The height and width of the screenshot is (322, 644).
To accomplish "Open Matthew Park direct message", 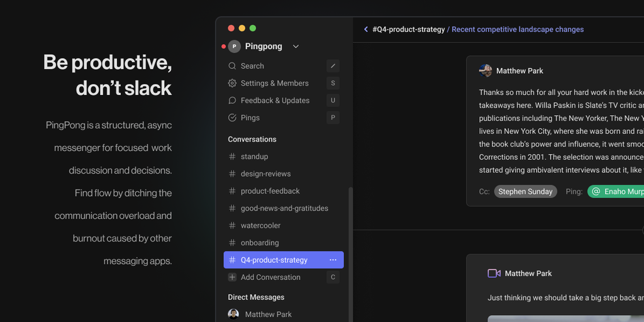I will pyautogui.click(x=268, y=314).
